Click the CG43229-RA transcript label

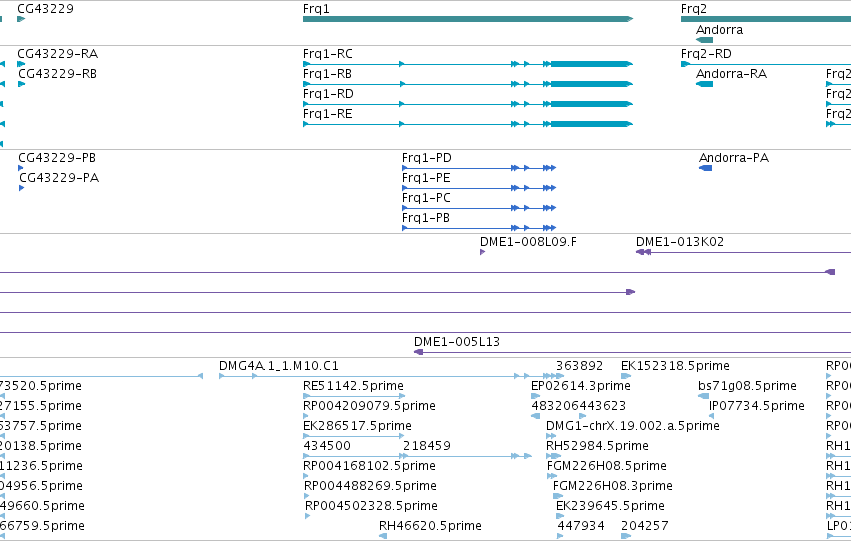58,54
